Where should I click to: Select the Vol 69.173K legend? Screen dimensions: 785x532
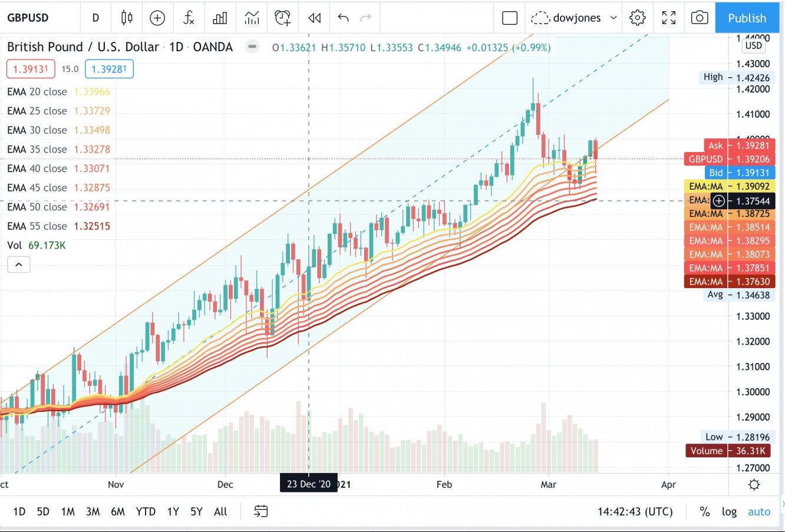37,245
